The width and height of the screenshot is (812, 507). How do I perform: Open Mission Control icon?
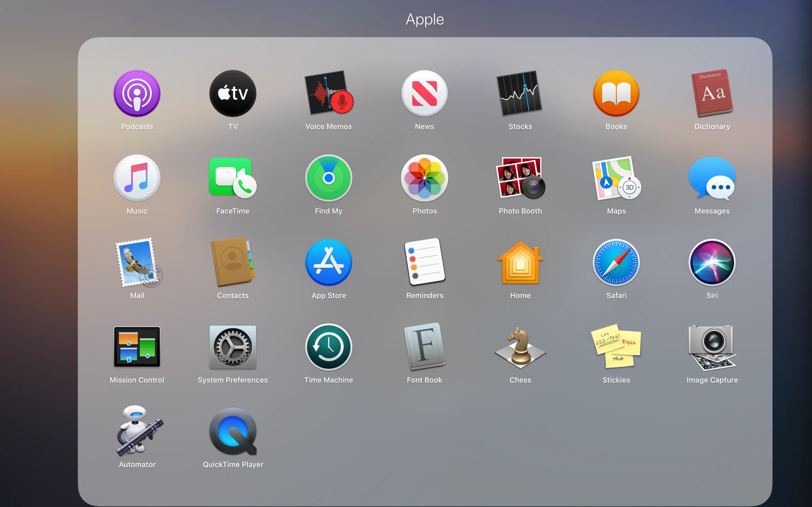pos(137,347)
